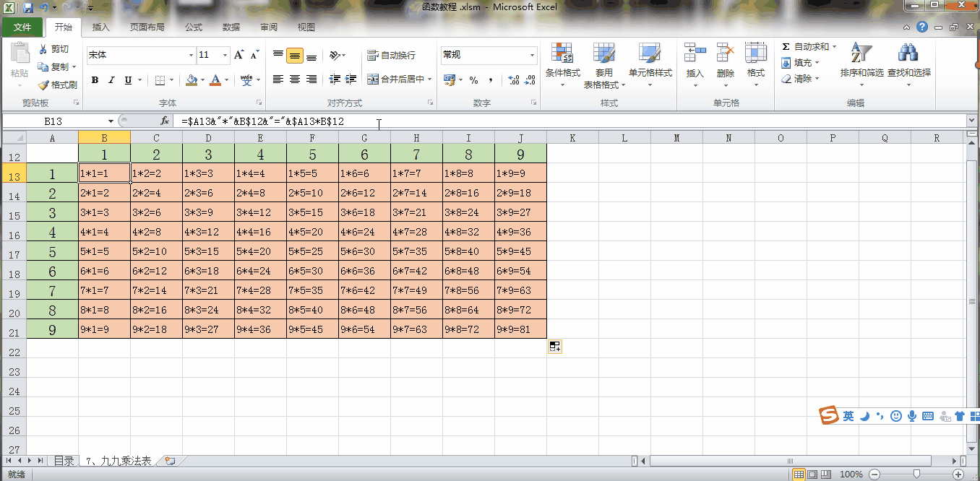Click the Format Painter (格式刷) icon
The image size is (980, 481).
click(x=43, y=84)
